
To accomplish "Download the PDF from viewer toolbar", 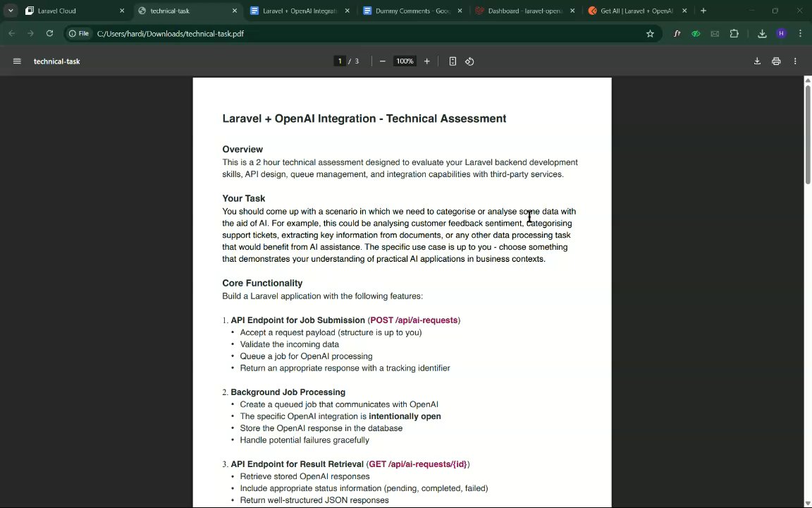I will coord(757,61).
